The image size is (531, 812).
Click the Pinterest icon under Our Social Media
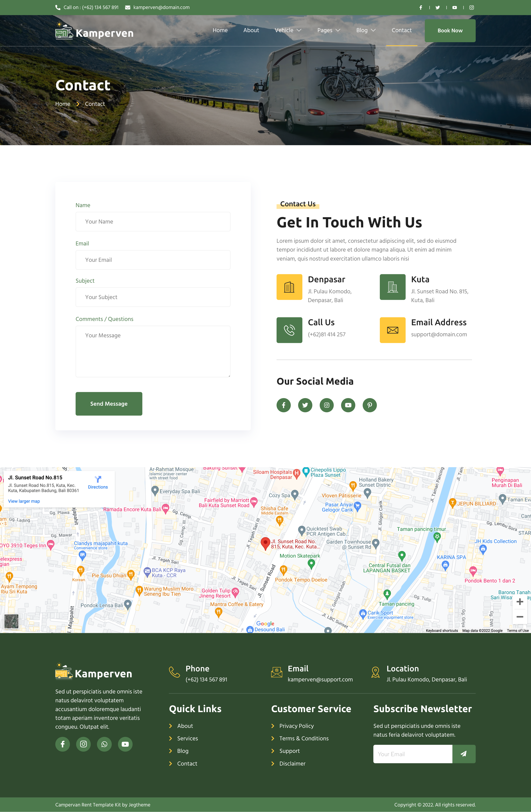click(370, 405)
